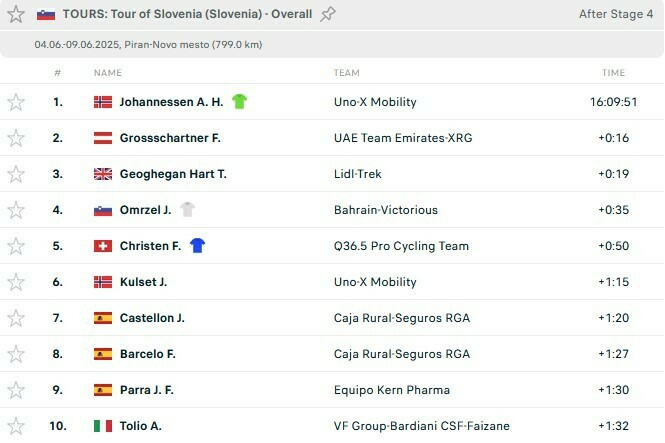The image size is (665, 443).
Task: Add Geoghegan Hart T. to favorites
Action: pos(16,174)
